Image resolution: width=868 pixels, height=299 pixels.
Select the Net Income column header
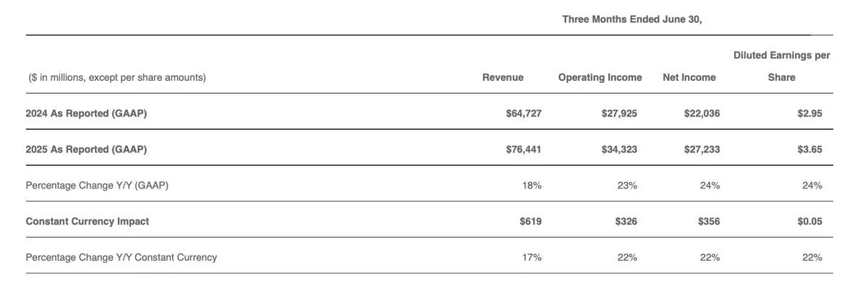pos(689,77)
